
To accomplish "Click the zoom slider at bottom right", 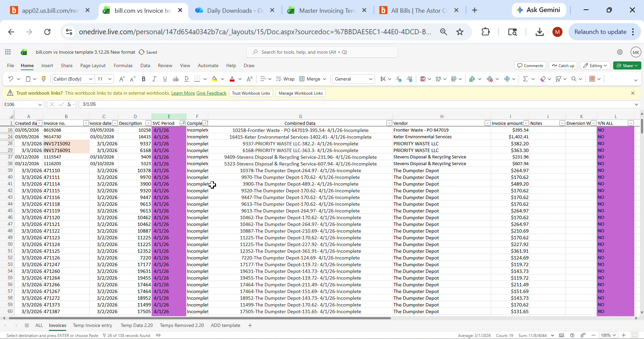I will [609, 335].
